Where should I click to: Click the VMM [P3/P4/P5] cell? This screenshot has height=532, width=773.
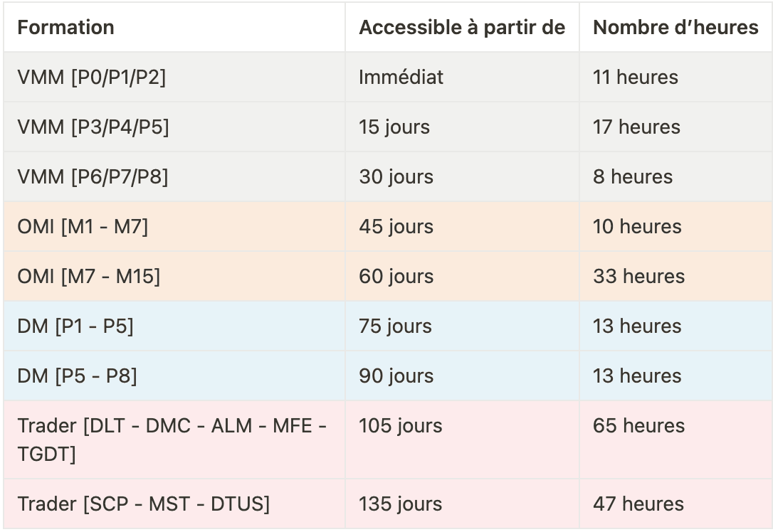174,127
